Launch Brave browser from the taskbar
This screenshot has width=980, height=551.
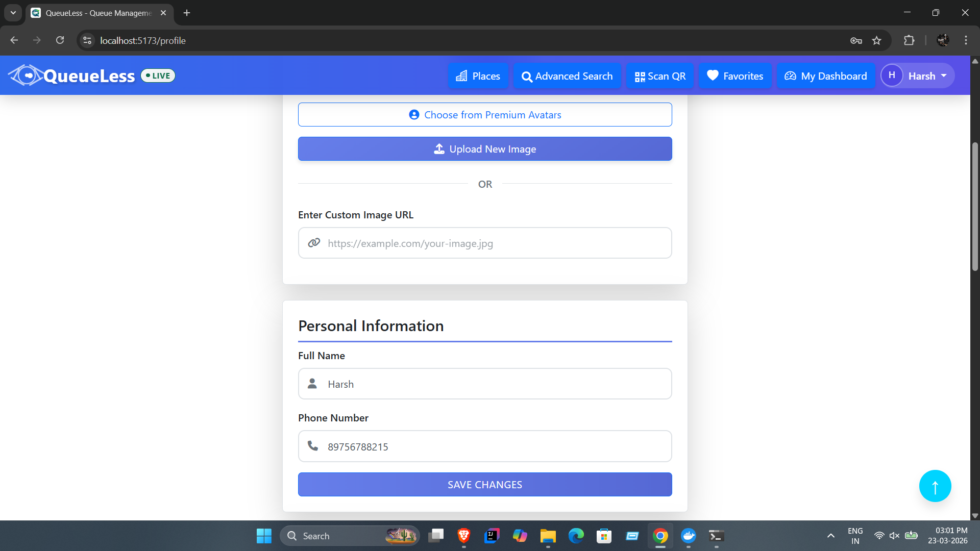pyautogui.click(x=464, y=536)
